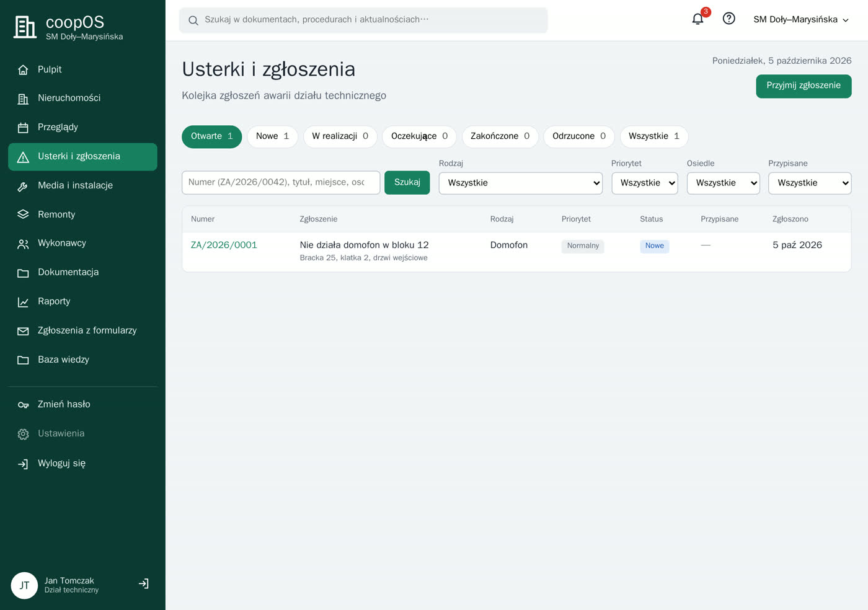The image size is (868, 610).
Task: Open the help question mark icon
Action: [729, 19]
